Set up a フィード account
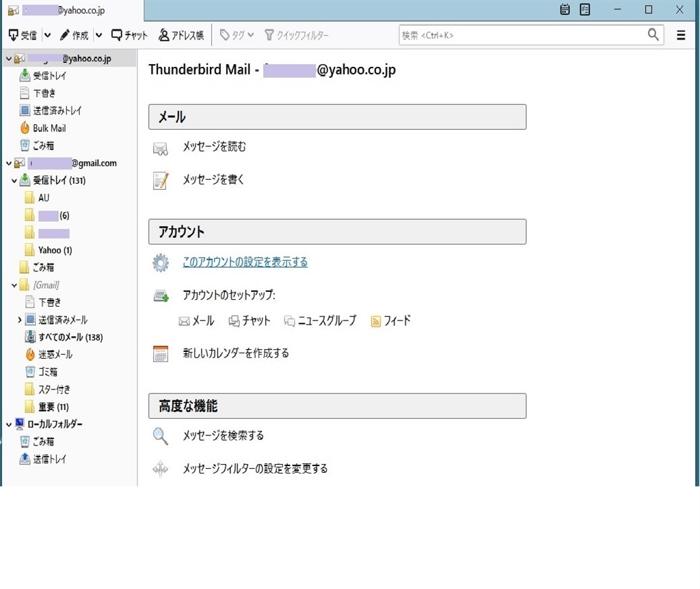The width and height of the screenshot is (700, 589). [x=390, y=321]
